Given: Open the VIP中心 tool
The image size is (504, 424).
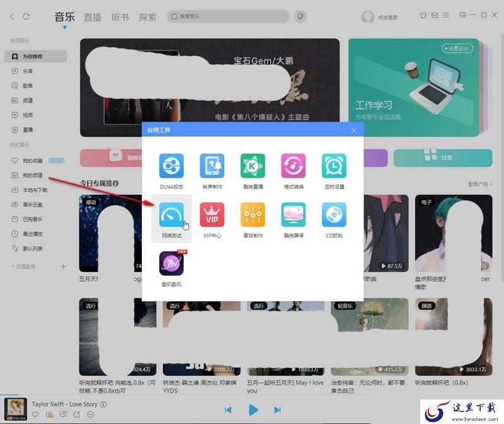Looking at the screenshot, I should [212, 221].
